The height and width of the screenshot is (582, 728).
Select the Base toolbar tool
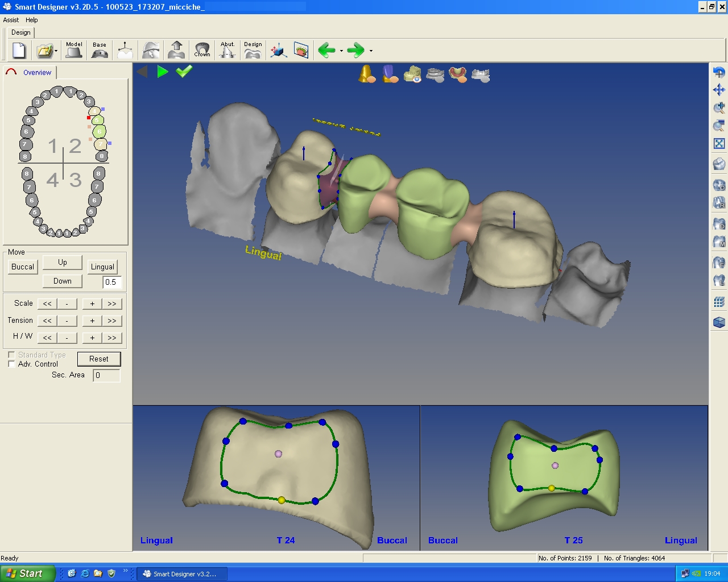[x=100, y=50]
